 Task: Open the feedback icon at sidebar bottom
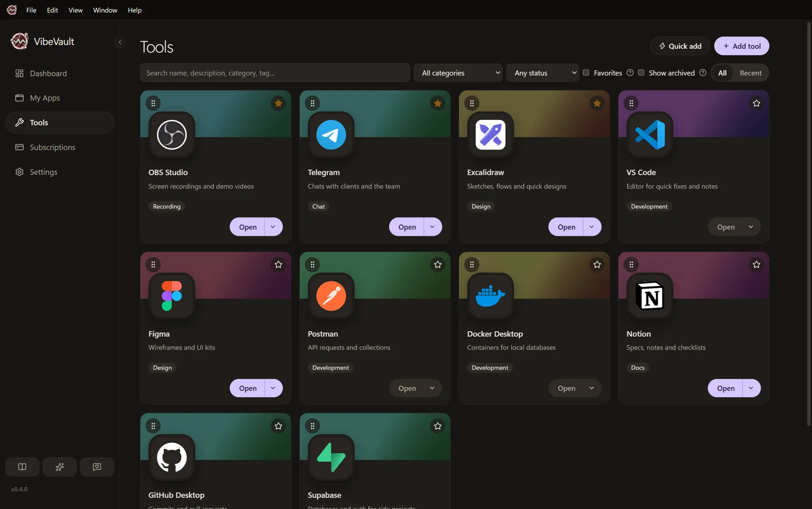97,467
